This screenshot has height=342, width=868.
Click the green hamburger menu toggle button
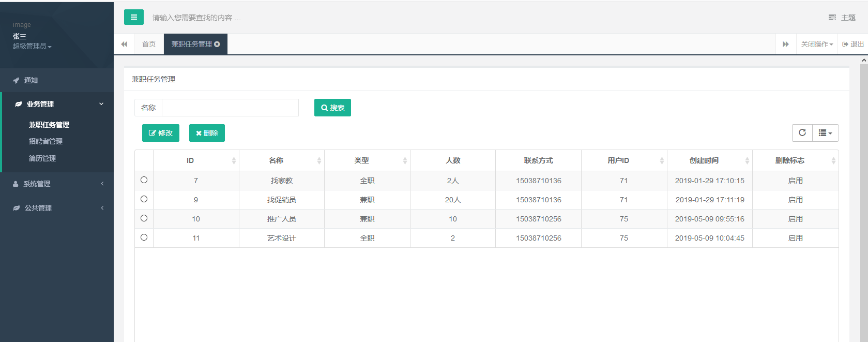point(133,17)
